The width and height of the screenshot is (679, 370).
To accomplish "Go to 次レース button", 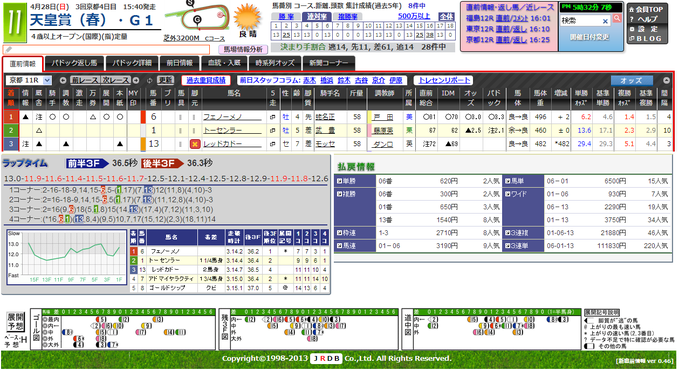I will (x=115, y=80).
